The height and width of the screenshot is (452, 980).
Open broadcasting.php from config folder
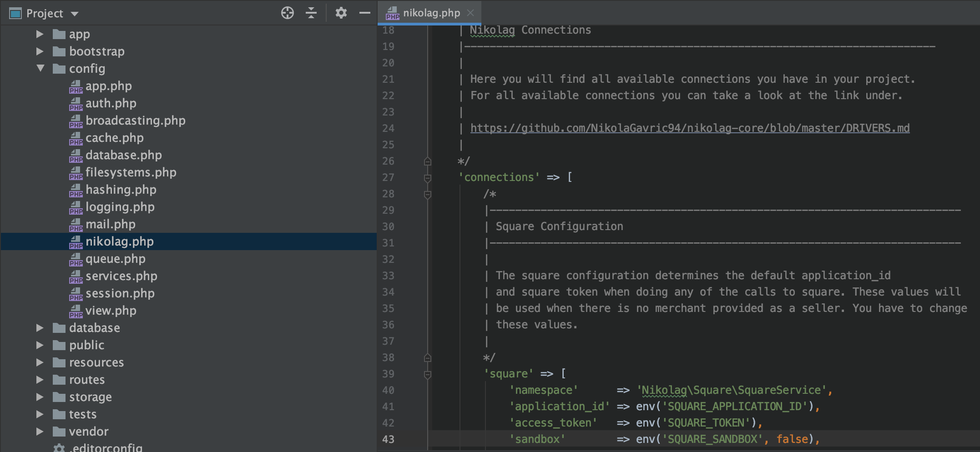(136, 121)
